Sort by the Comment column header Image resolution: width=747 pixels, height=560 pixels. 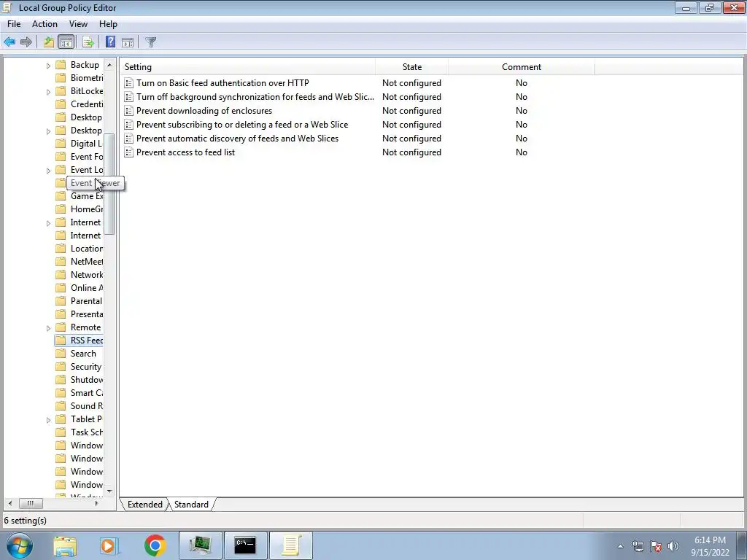pos(521,66)
